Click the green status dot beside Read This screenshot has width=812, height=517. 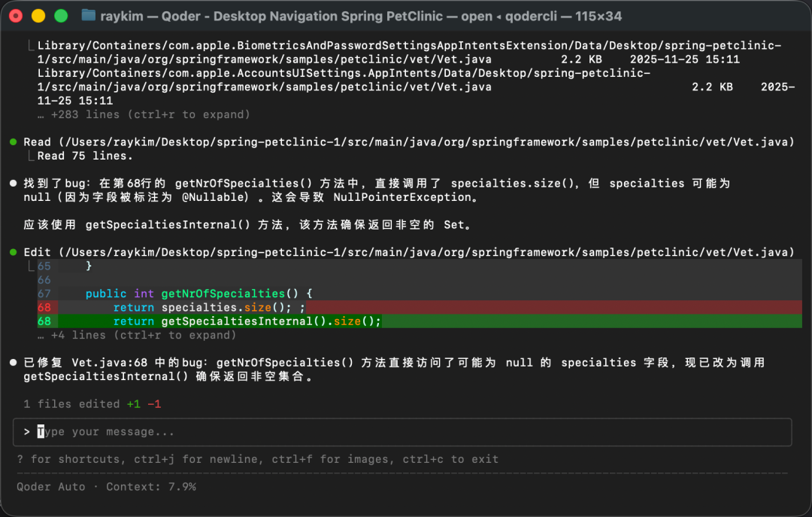pos(13,142)
